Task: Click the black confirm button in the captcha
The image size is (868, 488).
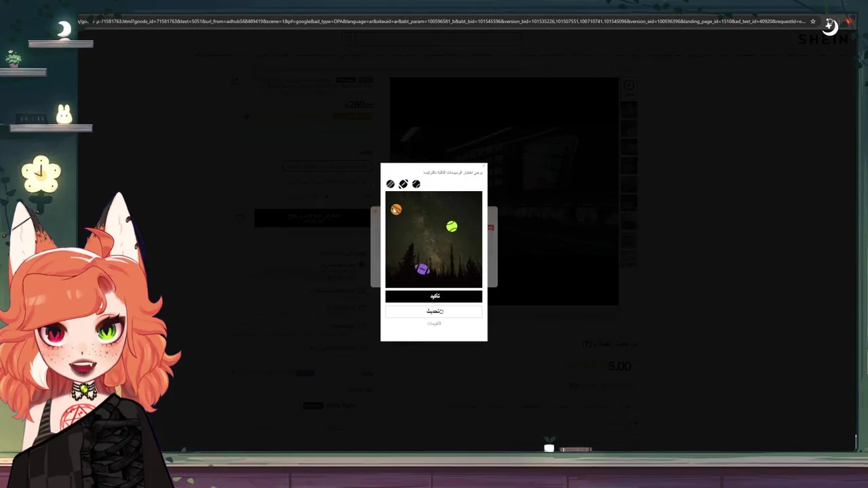Action: (434, 296)
